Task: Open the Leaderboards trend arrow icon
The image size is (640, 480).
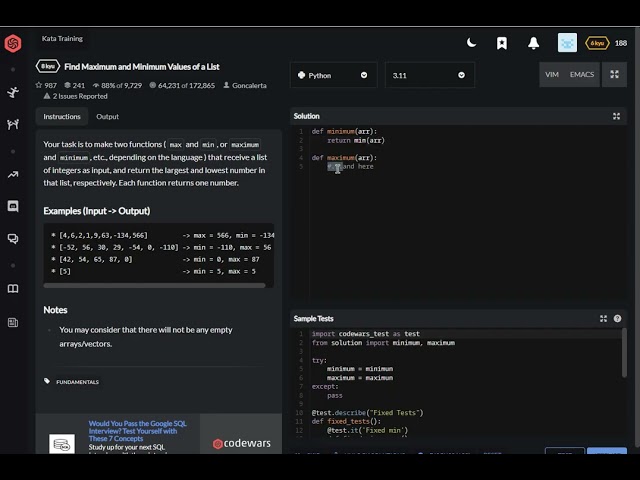Action: 13,175
